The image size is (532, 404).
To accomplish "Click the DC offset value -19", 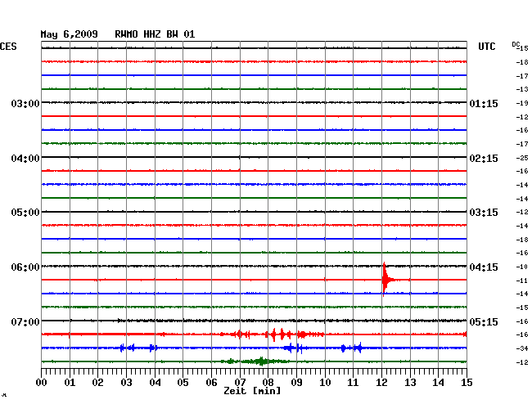I will [522, 103].
